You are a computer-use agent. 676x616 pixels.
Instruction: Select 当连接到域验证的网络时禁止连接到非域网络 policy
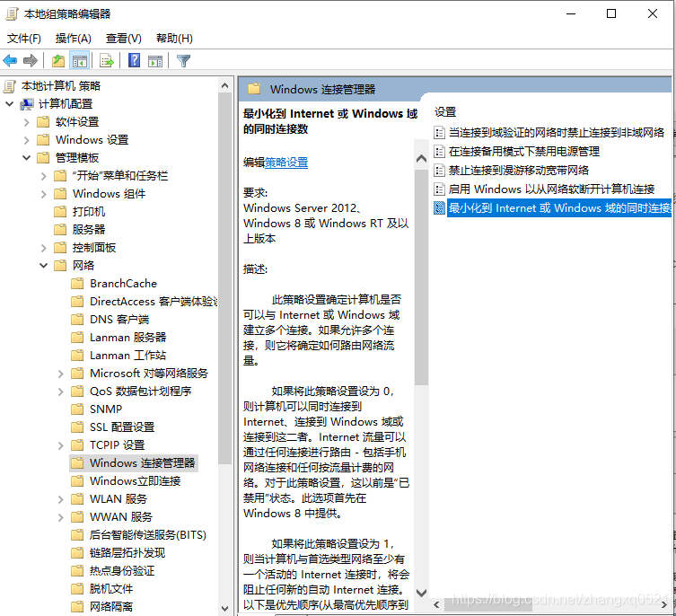point(556,132)
